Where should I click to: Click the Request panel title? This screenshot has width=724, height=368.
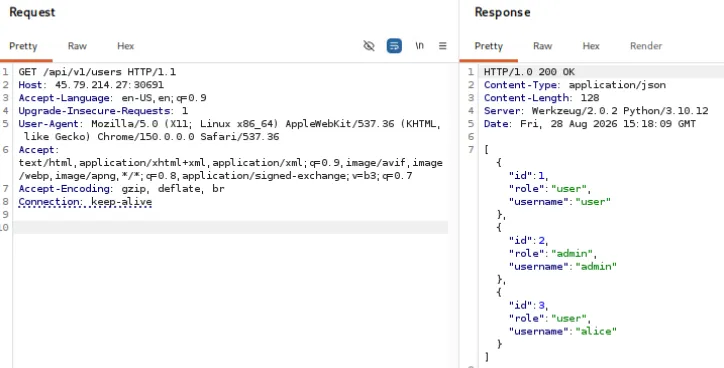(32, 12)
